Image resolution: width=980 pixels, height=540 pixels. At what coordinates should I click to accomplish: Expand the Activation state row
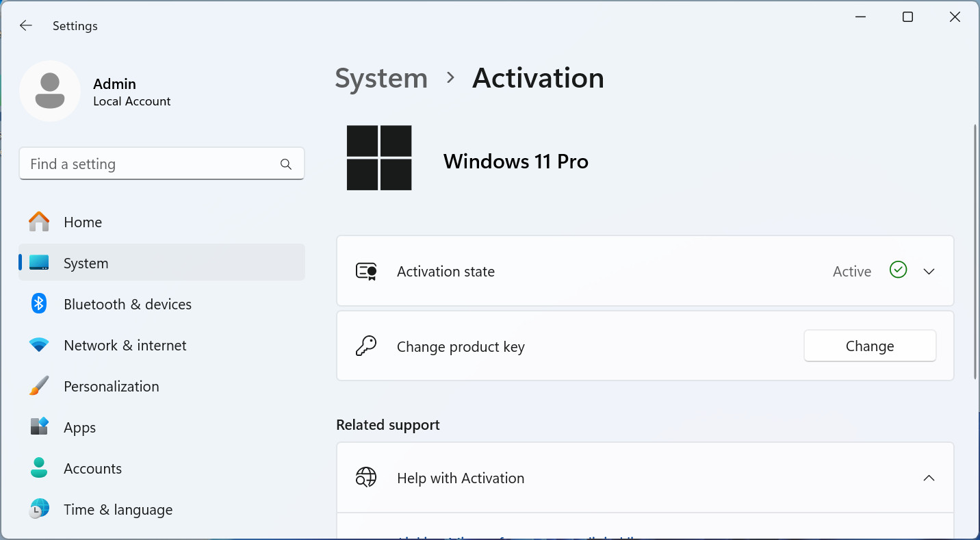coord(645,271)
